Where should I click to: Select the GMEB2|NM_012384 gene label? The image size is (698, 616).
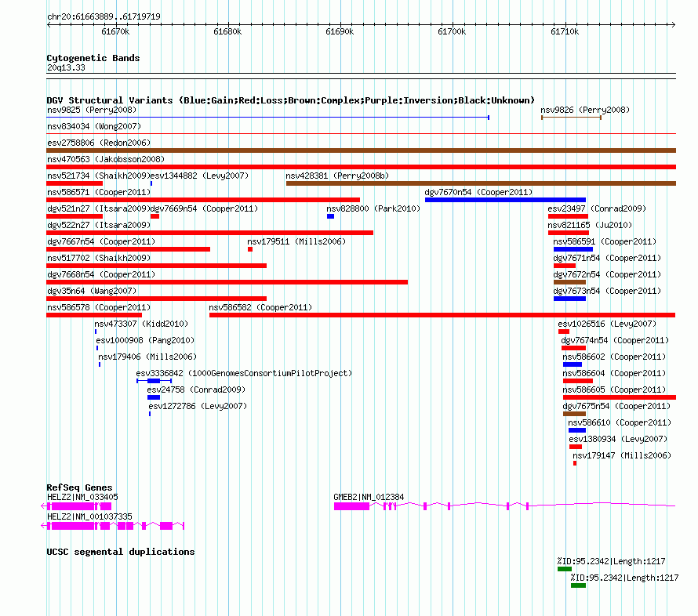369,497
